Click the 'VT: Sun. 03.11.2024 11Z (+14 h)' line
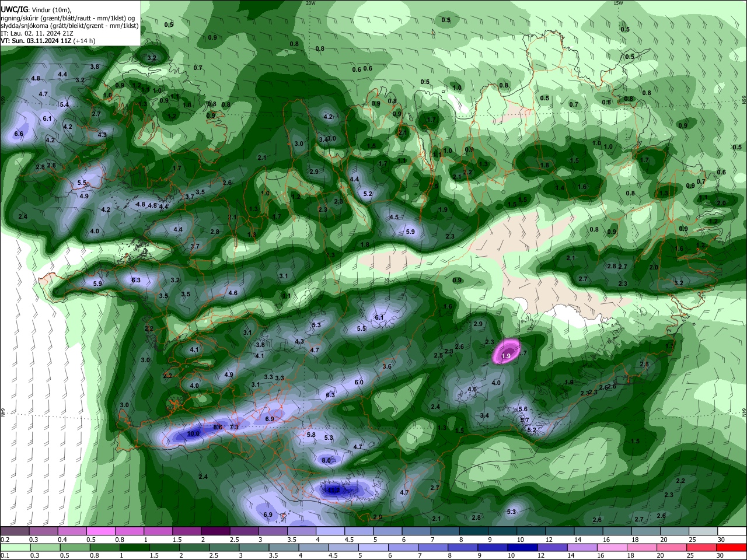Image resolution: width=747 pixels, height=560 pixels. [x=48, y=41]
